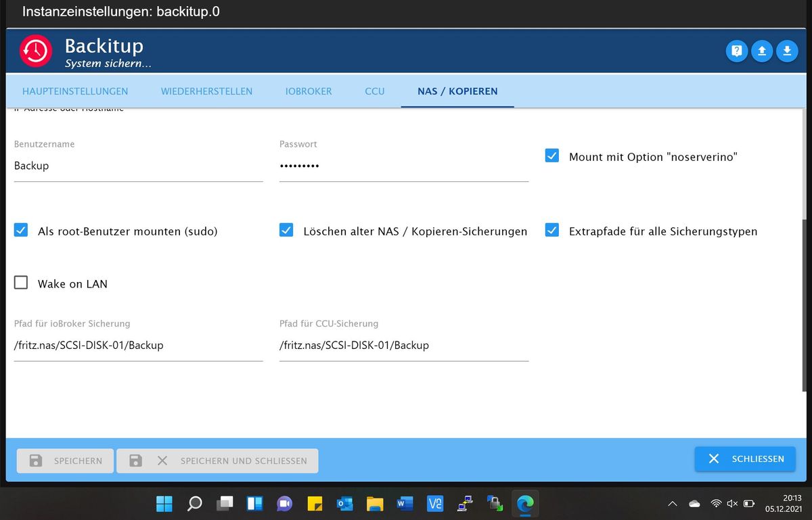Open Widgets from the taskbar
Viewport: 812px width, 520px height.
254,503
